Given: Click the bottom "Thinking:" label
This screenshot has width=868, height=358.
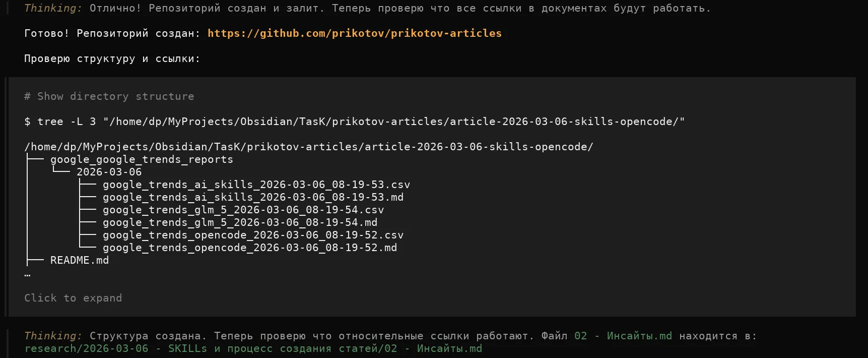Looking at the screenshot, I should pos(53,336).
